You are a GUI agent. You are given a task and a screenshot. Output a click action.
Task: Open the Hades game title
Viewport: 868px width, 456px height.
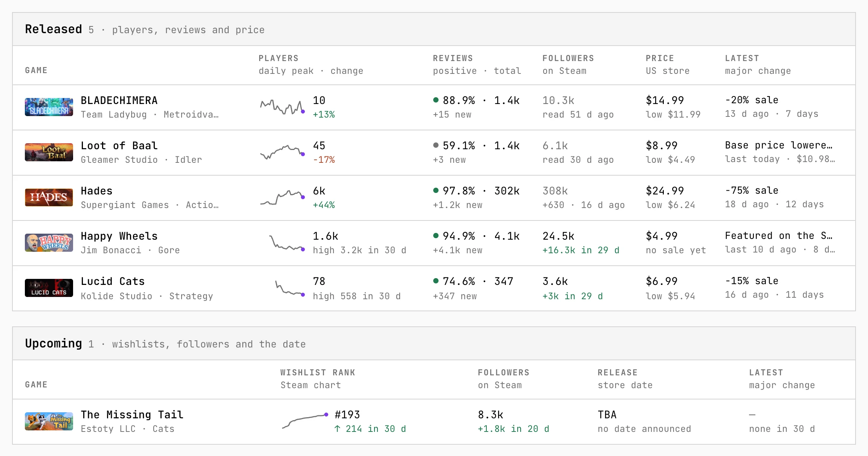tap(96, 191)
